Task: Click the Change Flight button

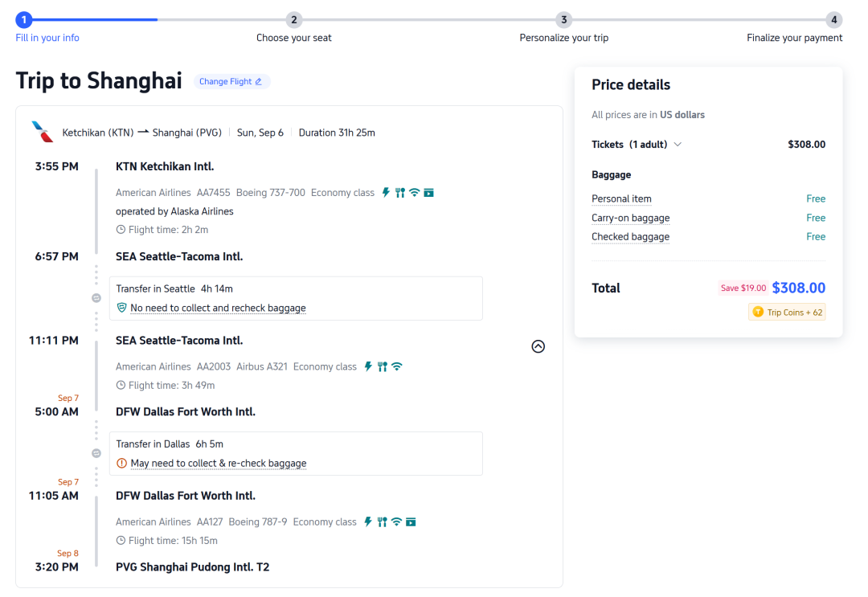Action: click(x=231, y=81)
